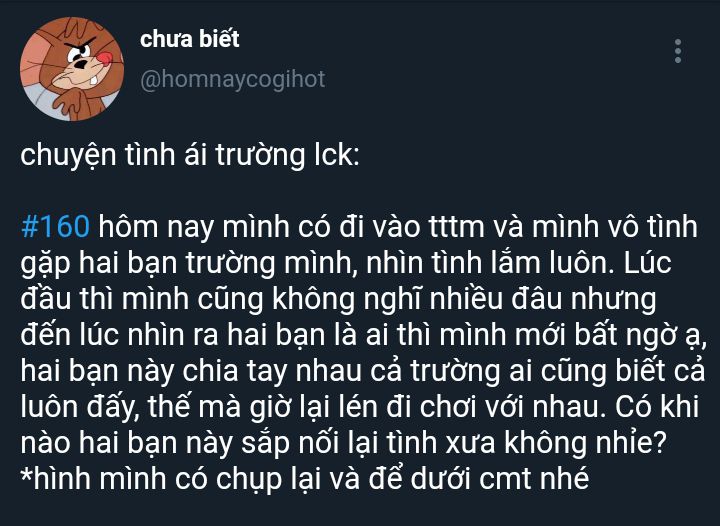This screenshot has height=526, width=720.
Task: Click the footnote line starting "*hình mình có chụp"
Action: [x=305, y=479]
